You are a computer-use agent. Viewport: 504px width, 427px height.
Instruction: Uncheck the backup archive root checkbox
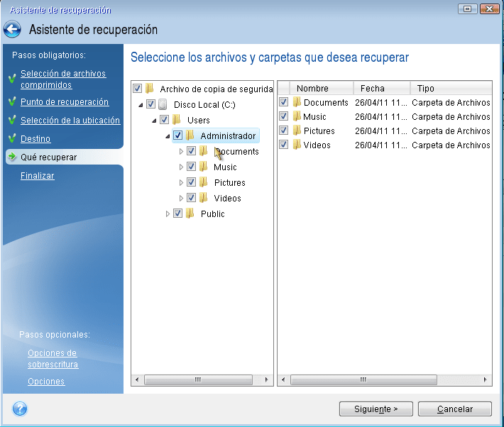(x=137, y=89)
